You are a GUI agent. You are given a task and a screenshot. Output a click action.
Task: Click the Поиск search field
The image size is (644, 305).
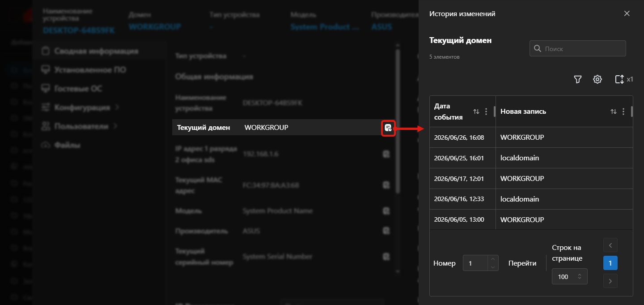point(577,48)
